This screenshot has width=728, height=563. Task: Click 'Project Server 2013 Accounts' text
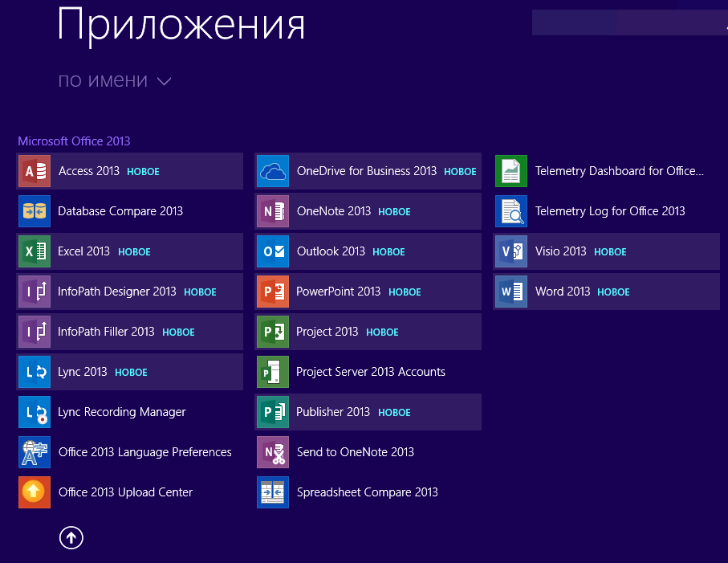coord(371,372)
